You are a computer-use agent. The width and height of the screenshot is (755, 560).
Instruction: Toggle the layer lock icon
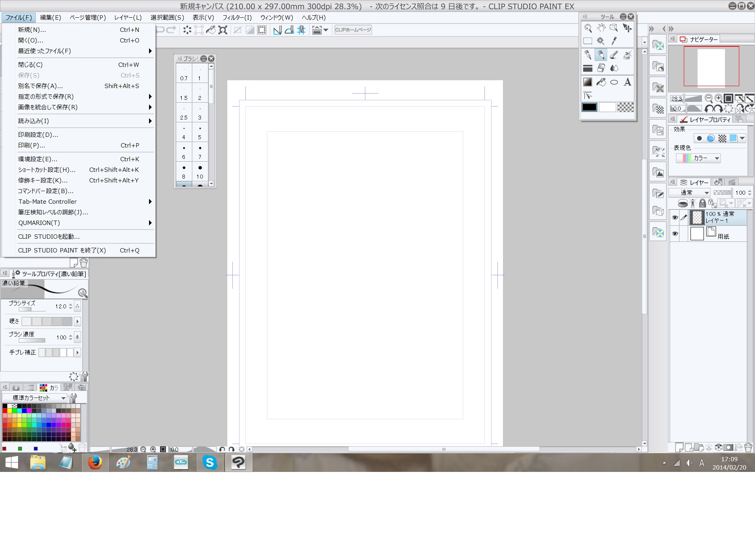[702, 203]
